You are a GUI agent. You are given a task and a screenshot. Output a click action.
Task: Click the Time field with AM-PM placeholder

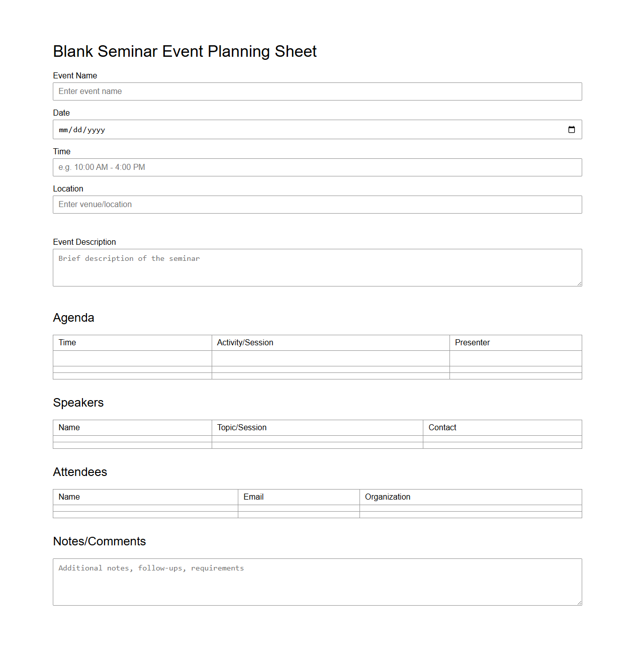click(317, 167)
